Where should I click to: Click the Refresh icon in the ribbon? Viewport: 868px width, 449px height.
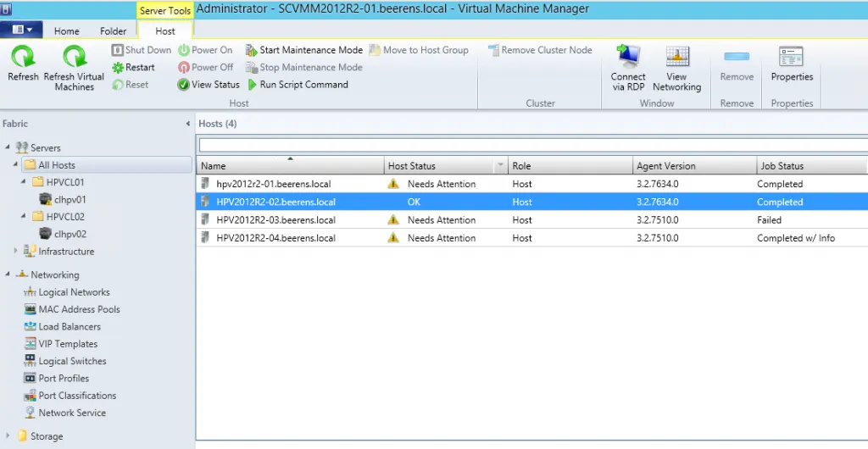[x=23, y=57]
